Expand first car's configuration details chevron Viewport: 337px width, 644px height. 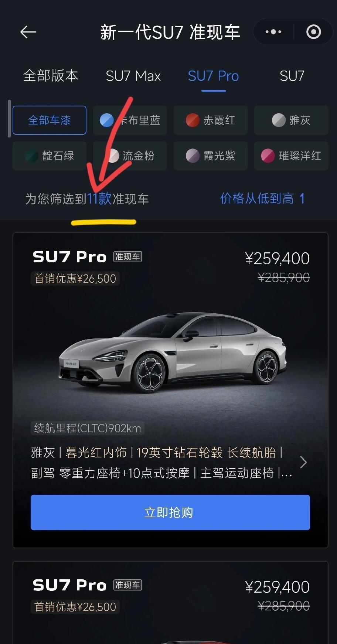(303, 462)
